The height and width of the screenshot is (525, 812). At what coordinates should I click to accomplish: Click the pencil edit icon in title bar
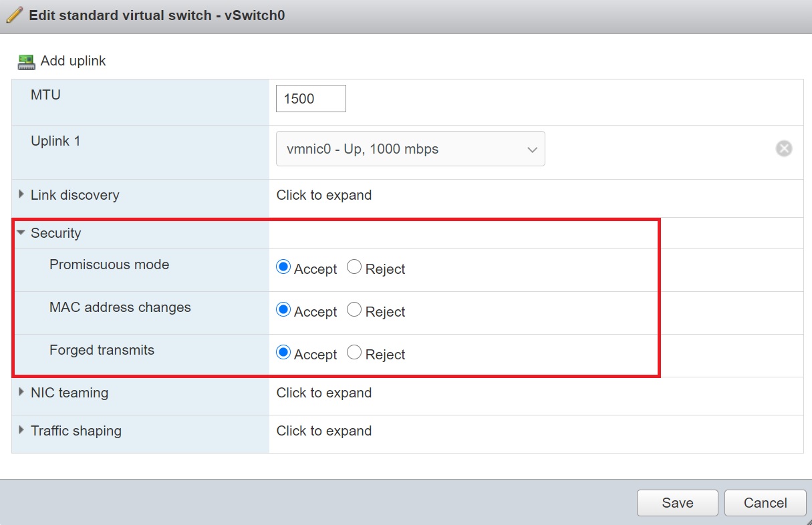pyautogui.click(x=14, y=15)
